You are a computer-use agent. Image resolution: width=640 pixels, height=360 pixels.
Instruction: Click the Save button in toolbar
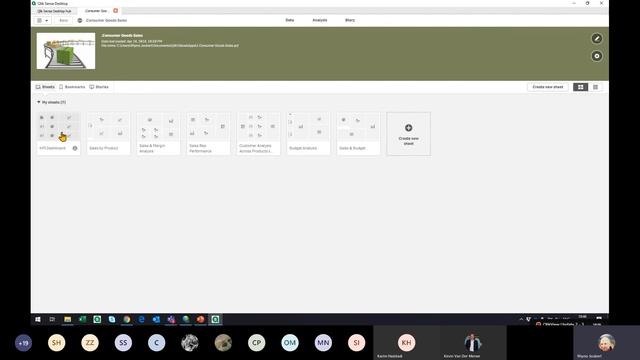pyautogui.click(x=64, y=20)
